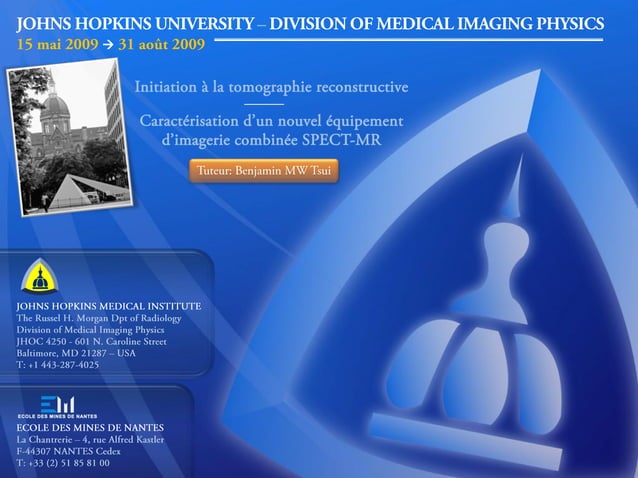Click Baltimore, MD 21287 – USA

(76, 353)
